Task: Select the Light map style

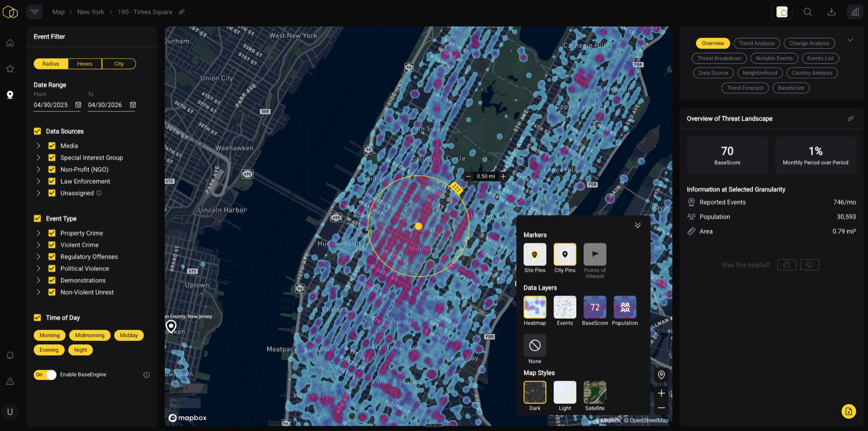Action: point(565,392)
